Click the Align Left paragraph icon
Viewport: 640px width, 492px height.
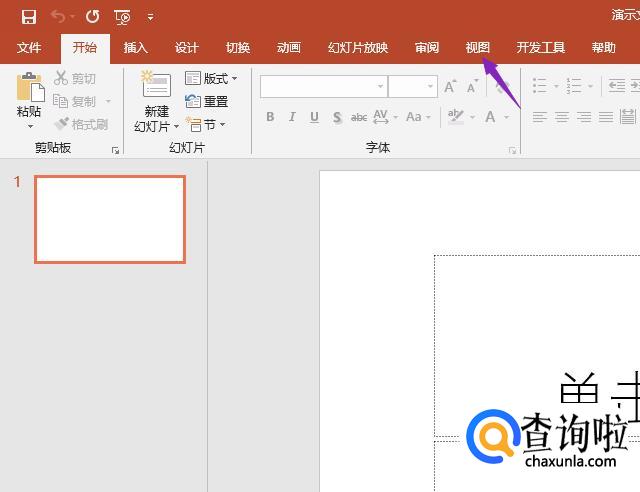[x=540, y=117]
